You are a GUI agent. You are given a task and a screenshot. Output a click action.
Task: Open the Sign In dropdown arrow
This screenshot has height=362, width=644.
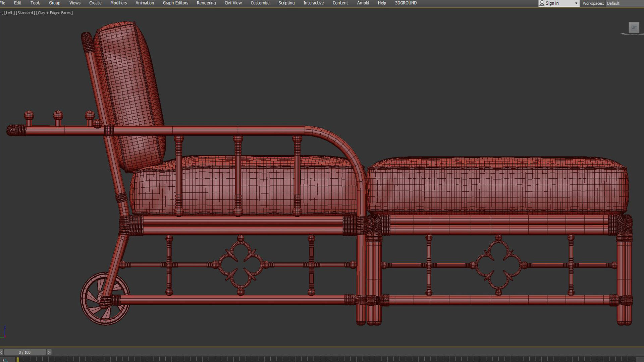tap(576, 3)
